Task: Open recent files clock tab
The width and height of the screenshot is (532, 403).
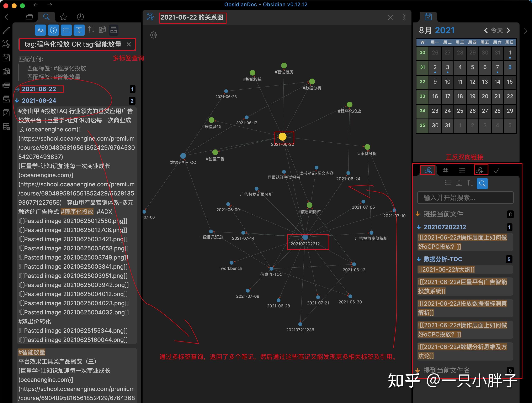Action: point(80,17)
